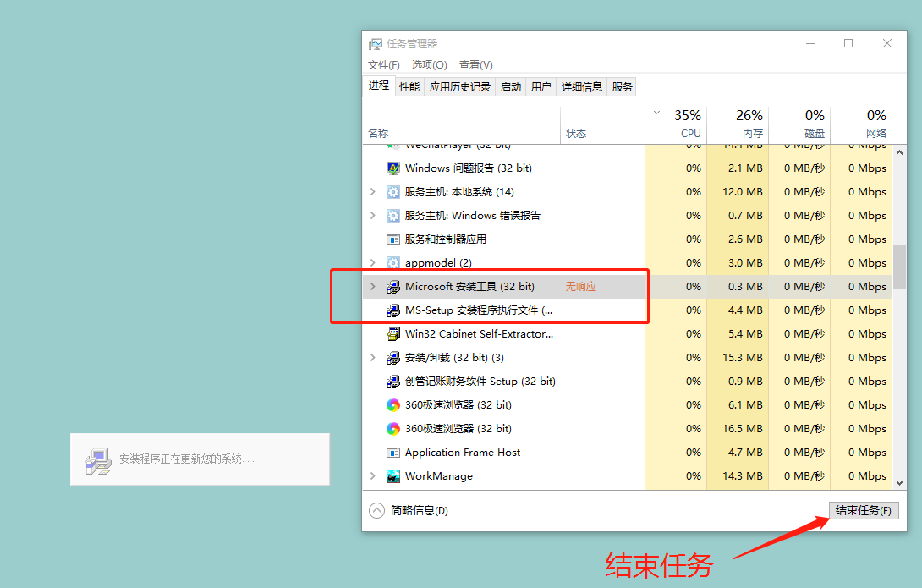Select the WorkManage process icon
The image size is (922, 588).
tap(393, 476)
